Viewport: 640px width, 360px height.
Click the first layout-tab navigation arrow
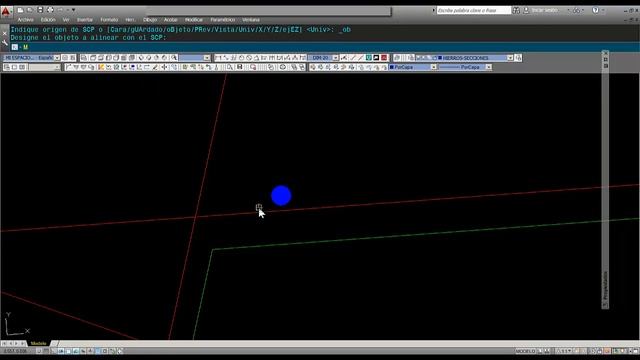click(4, 344)
